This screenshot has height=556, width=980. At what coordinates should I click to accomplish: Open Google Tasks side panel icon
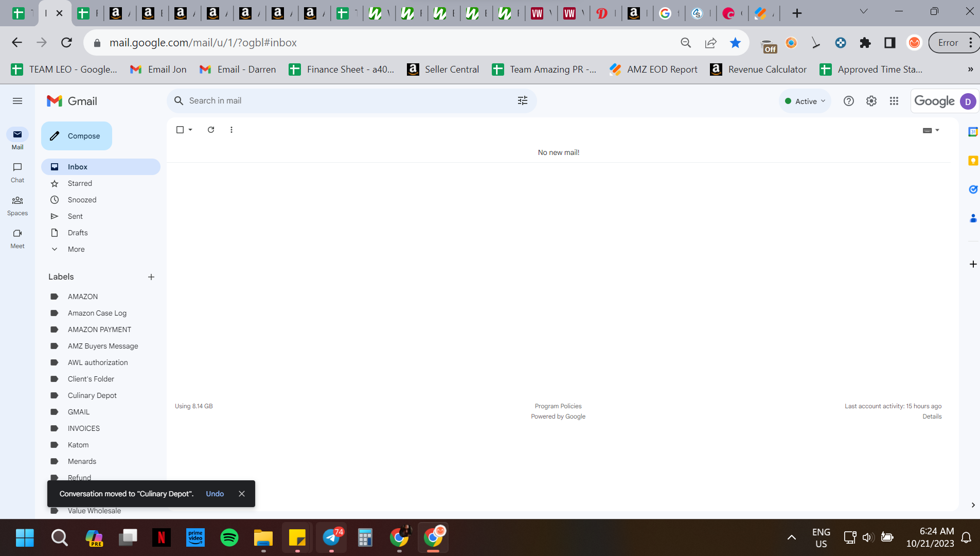(x=973, y=189)
